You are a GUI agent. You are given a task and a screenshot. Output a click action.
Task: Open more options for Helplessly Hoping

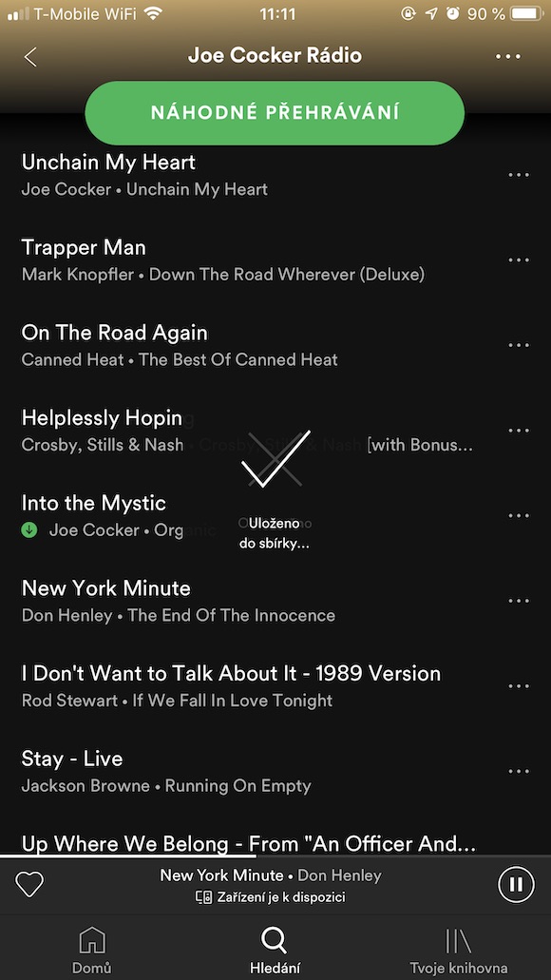pos(519,431)
